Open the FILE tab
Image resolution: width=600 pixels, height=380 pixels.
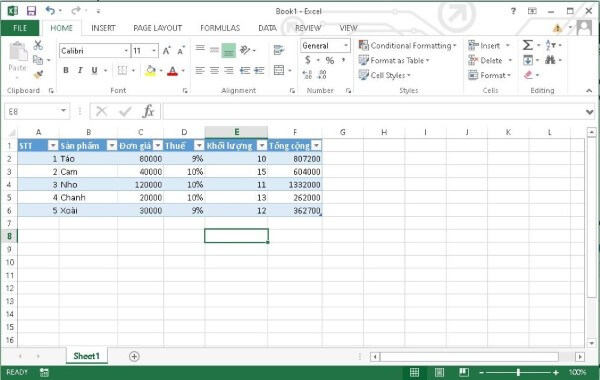[20, 28]
